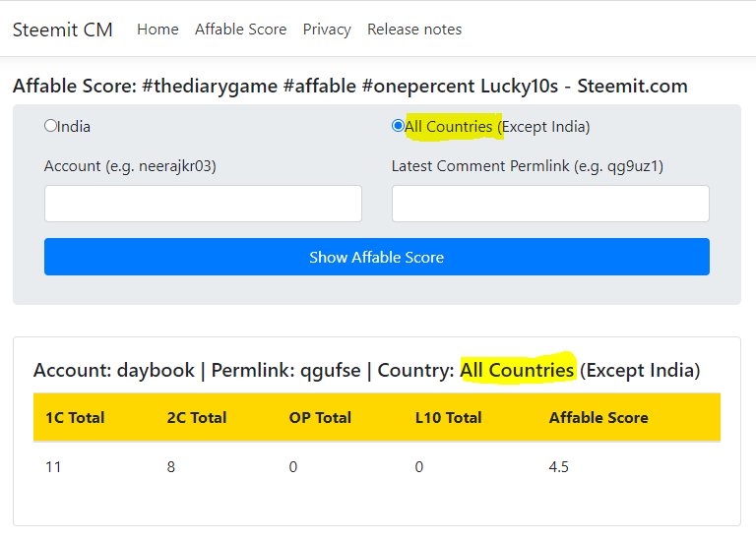The height and width of the screenshot is (540, 756).
Task: Click the OP Total column header
Action: click(x=320, y=418)
